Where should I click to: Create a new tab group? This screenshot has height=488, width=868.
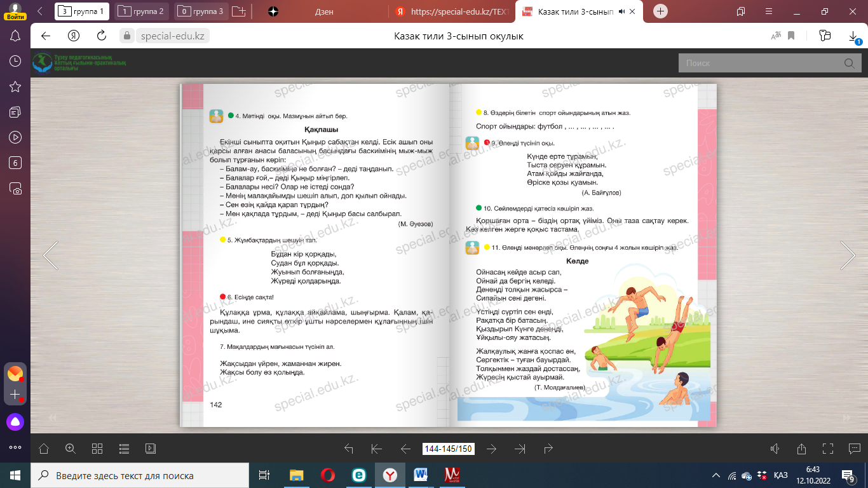[x=239, y=11]
